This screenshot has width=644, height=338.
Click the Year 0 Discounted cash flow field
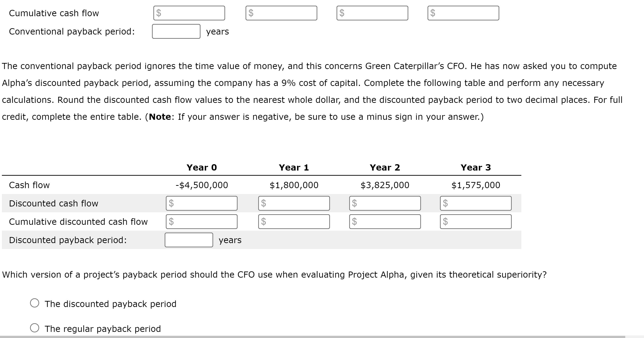pyautogui.click(x=201, y=203)
